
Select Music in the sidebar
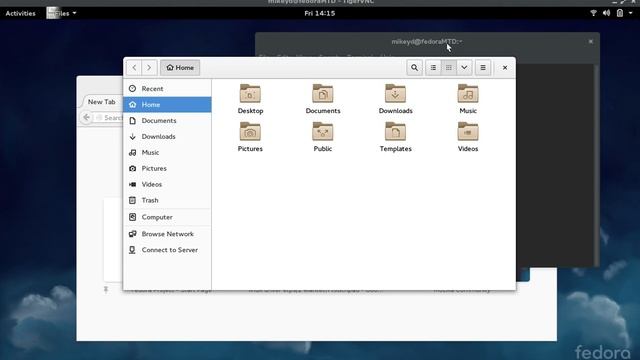pos(167,152)
